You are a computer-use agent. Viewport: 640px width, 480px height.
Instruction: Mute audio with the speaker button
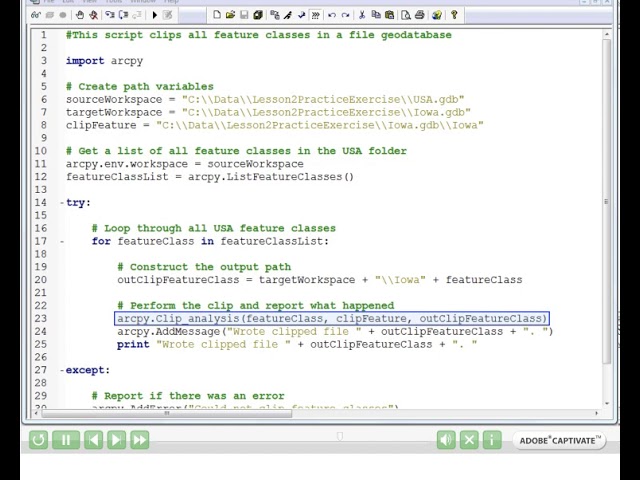(x=446, y=440)
